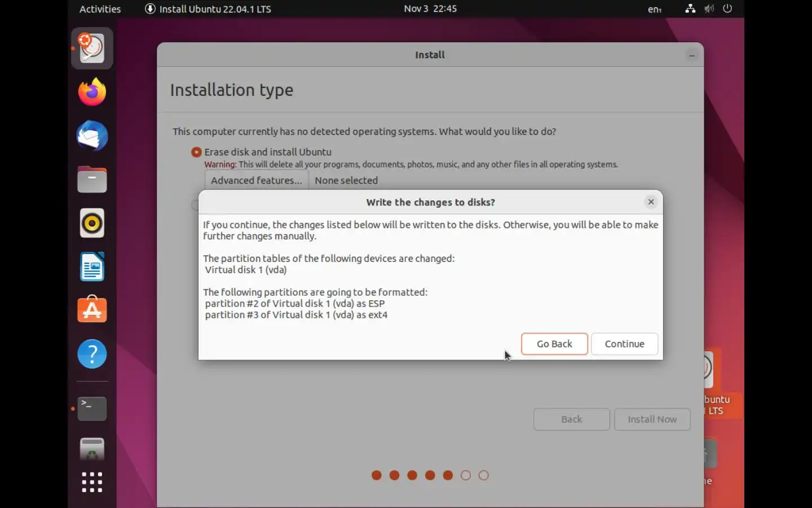Show Applications grid
The image size is (812, 508).
coord(92,483)
